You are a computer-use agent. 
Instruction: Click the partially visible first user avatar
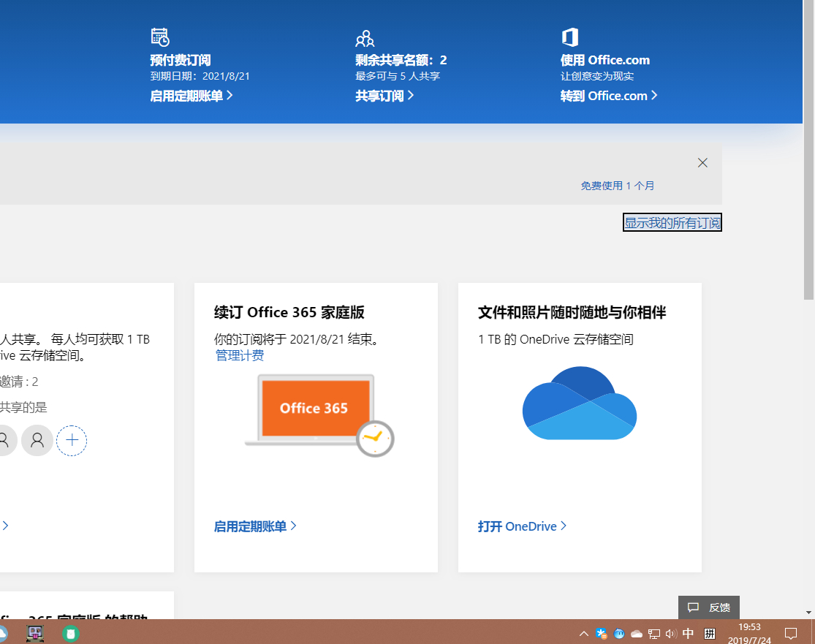[x=7, y=441]
